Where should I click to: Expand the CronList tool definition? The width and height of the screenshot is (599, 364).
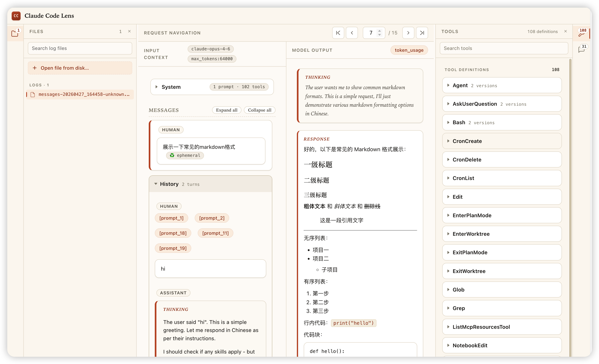click(x=502, y=178)
